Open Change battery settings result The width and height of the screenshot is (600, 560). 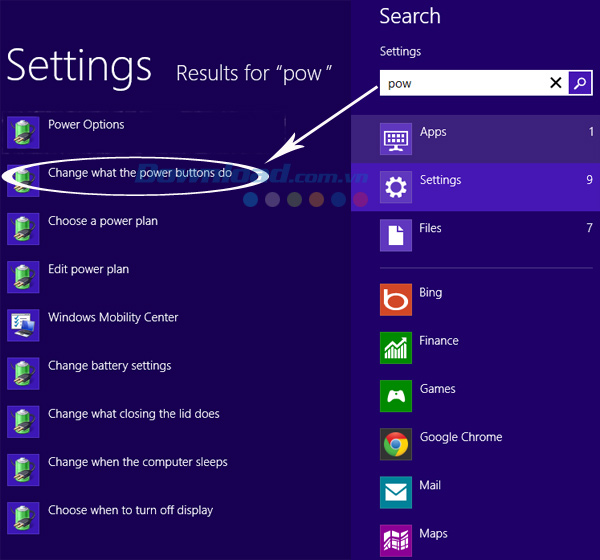pos(110,366)
